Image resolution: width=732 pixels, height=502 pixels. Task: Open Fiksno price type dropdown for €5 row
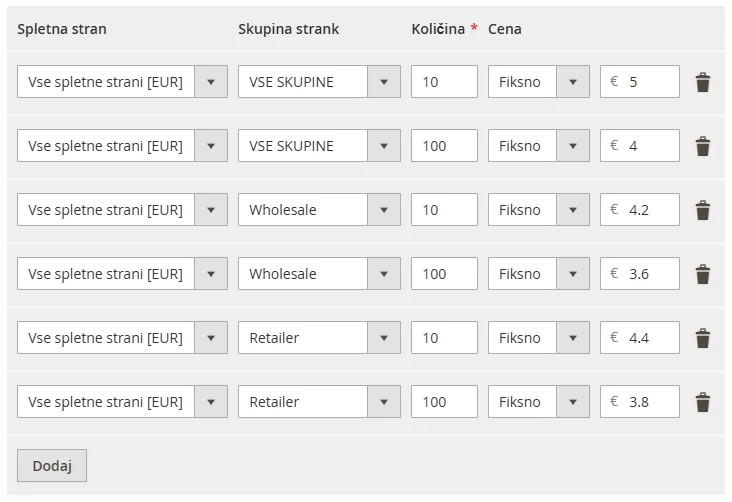[538, 82]
